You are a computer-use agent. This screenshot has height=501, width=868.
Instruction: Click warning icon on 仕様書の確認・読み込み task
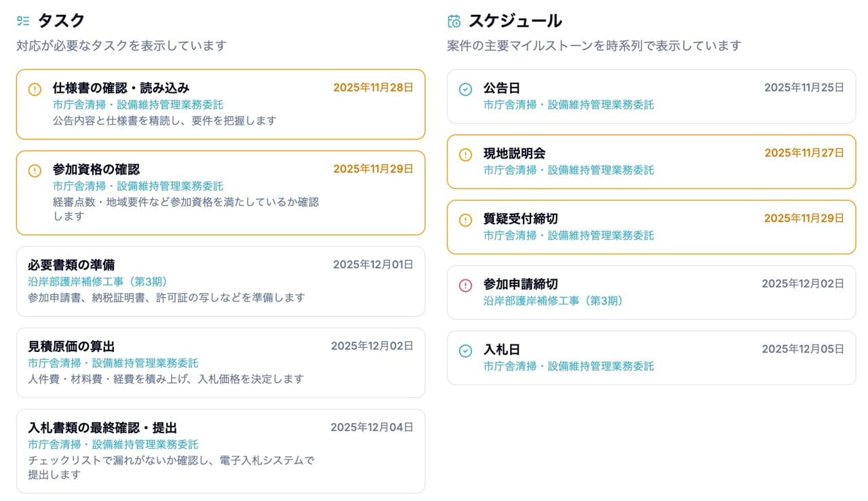(35, 87)
